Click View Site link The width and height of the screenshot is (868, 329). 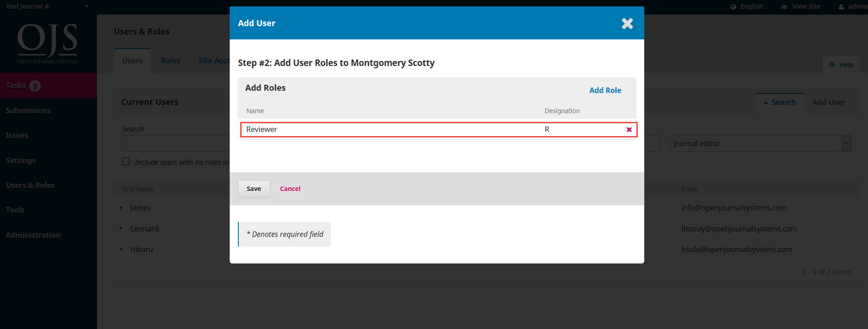(x=801, y=6)
